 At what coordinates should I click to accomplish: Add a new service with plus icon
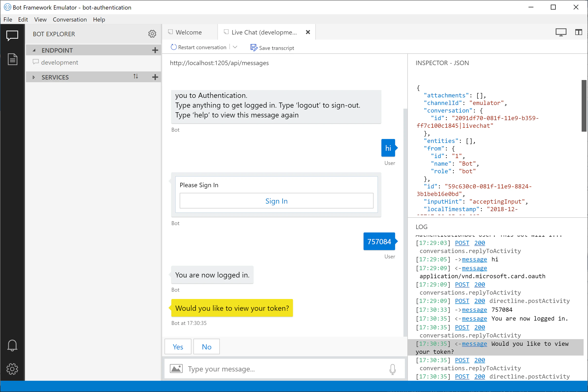(x=155, y=77)
